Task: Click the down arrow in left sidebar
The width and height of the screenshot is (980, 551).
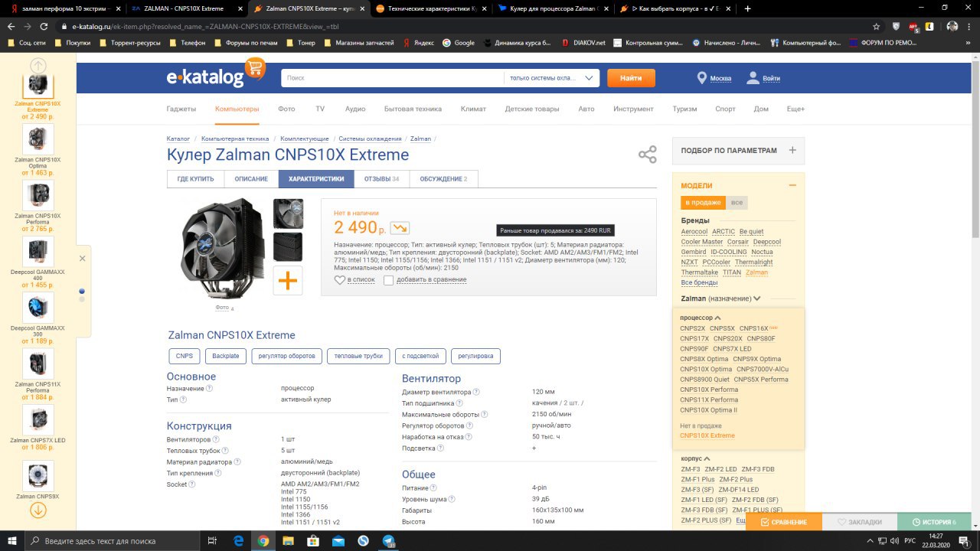Action: (38, 510)
